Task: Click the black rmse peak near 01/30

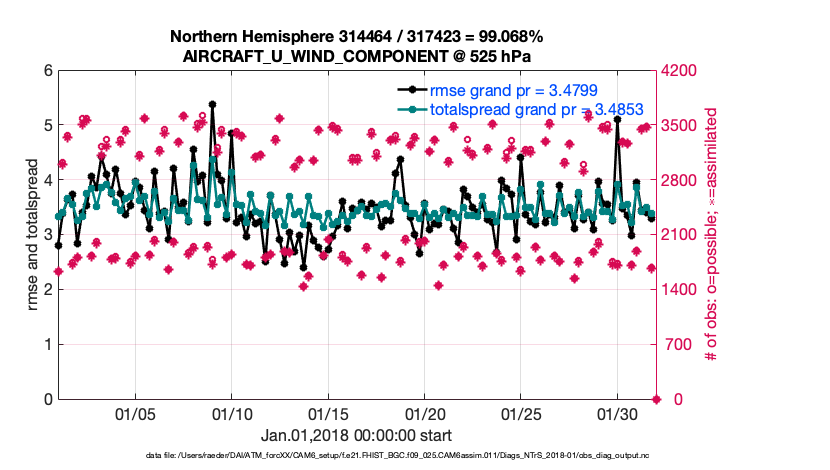Action: [x=617, y=119]
